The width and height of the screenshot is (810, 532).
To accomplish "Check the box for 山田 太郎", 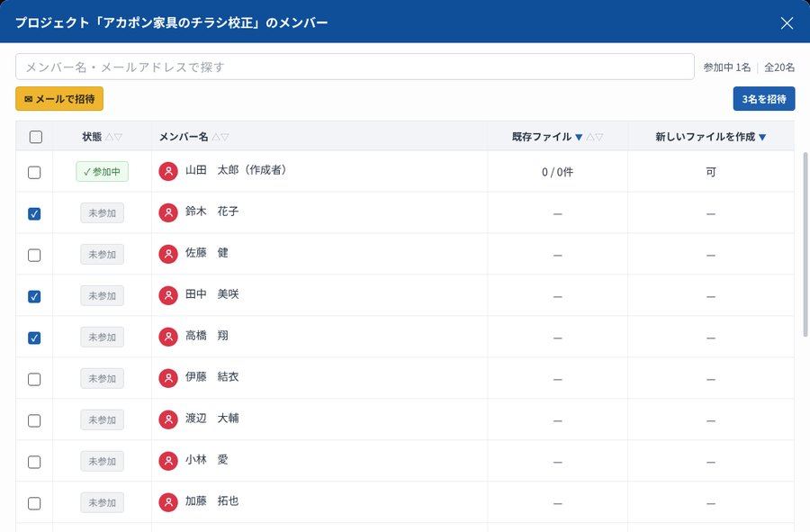I will coord(34,172).
